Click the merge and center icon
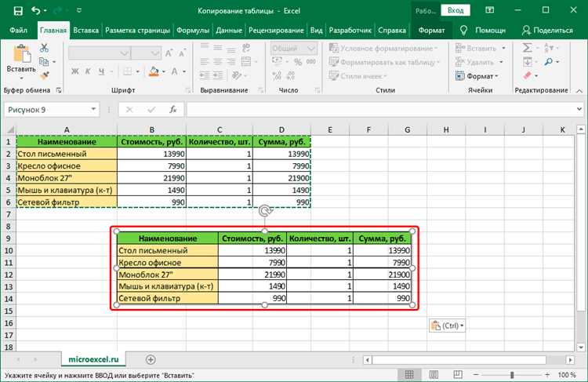This screenshot has width=588, height=382. click(x=246, y=61)
